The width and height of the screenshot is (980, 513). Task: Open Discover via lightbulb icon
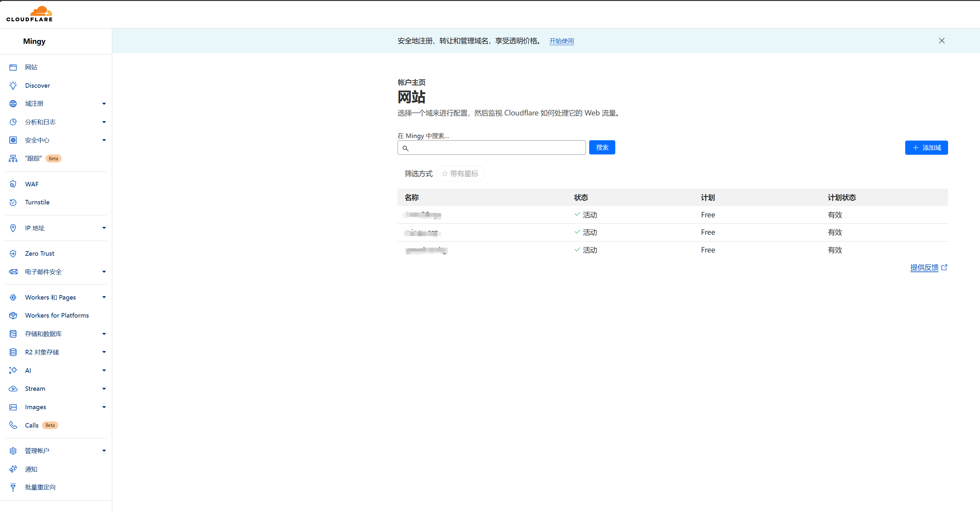[x=13, y=85]
